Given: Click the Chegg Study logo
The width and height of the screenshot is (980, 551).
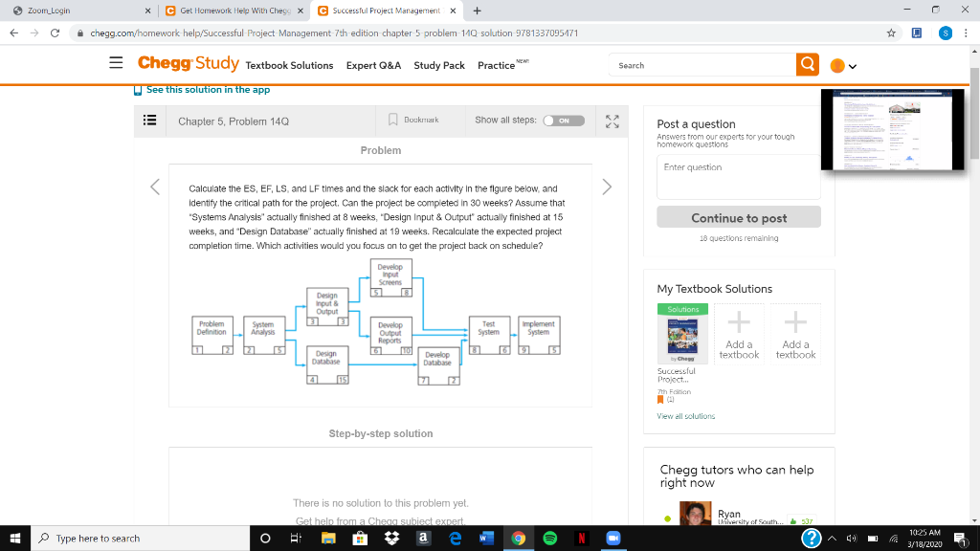Looking at the screenshot, I should [x=189, y=63].
